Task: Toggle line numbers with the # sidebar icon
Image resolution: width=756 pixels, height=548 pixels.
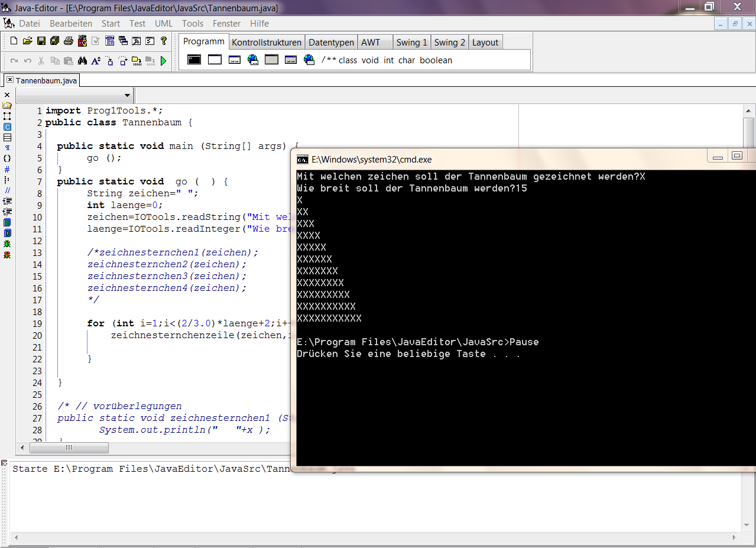Action: [x=7, y=169]
